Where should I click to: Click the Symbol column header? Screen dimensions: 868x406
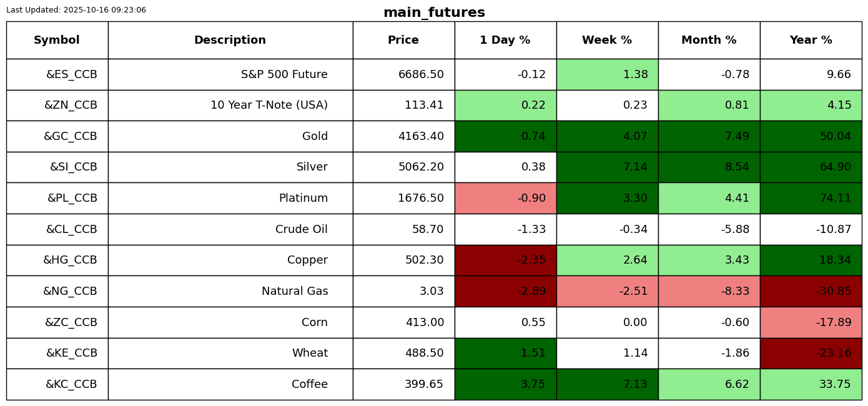click(57, 41)
